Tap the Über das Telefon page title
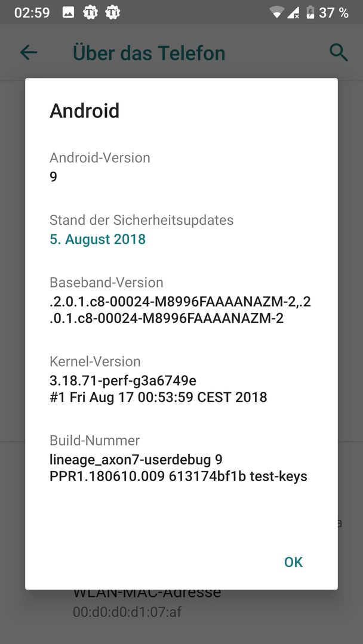Screen dimensions: 363x644 [x=149, y=52]
